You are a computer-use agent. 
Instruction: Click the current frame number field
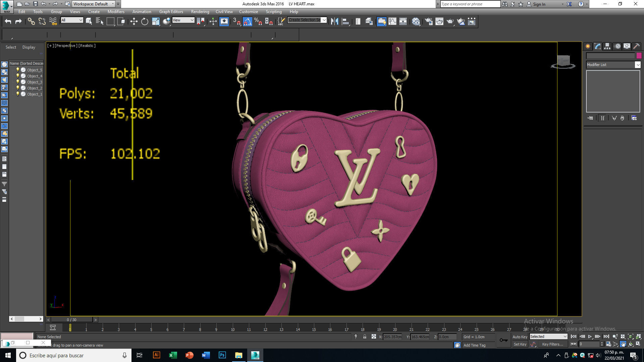tap(589, 344)
